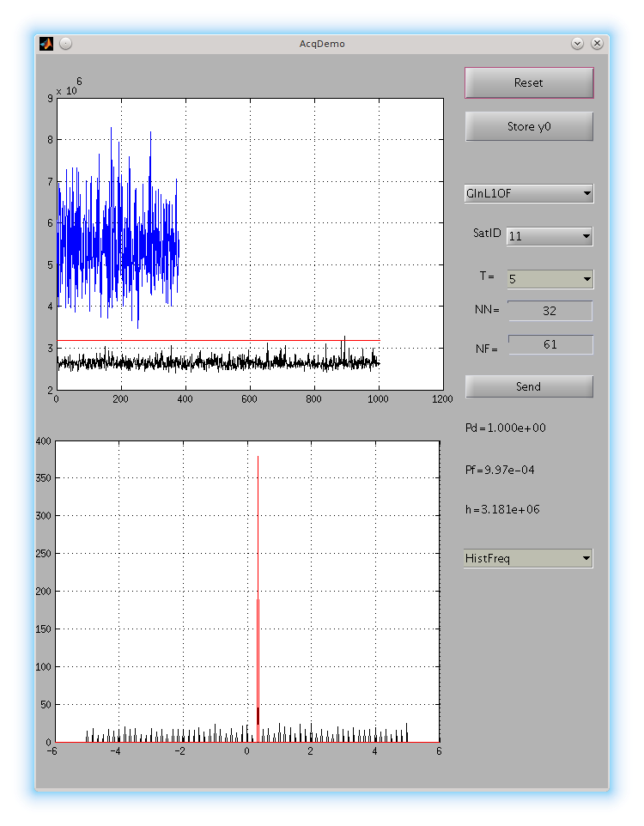Click the Store y0 button
644x826 pixels.
coord(528,127)
